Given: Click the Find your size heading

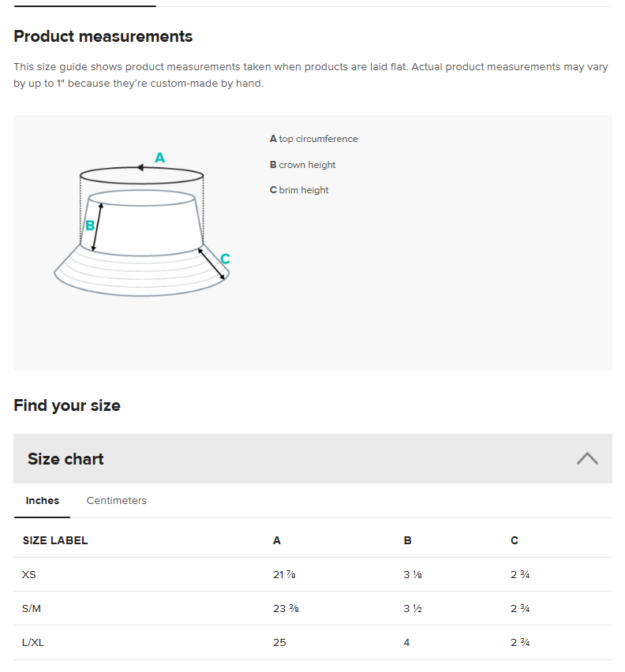Looking at the screenshot, I should click(x=67, y=405).
